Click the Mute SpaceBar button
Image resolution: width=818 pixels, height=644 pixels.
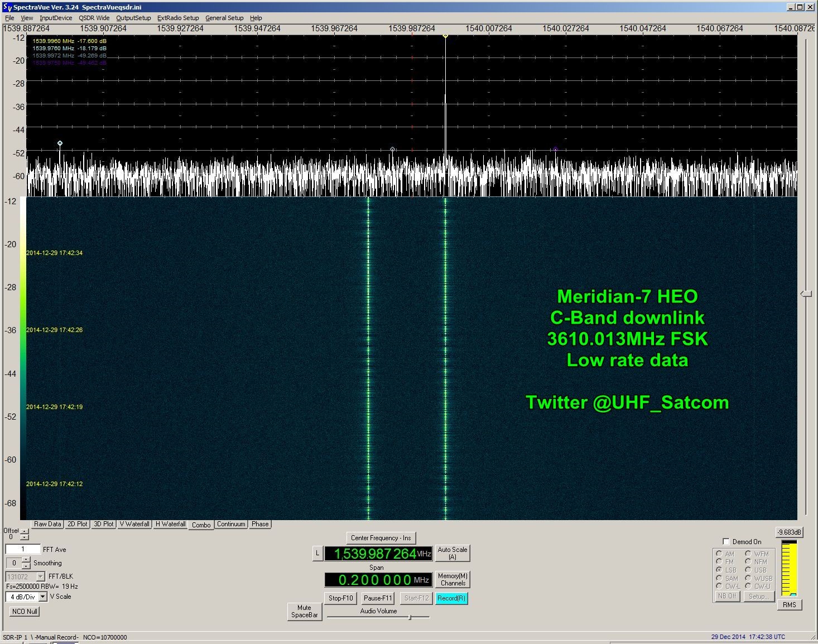click(304, 611)
